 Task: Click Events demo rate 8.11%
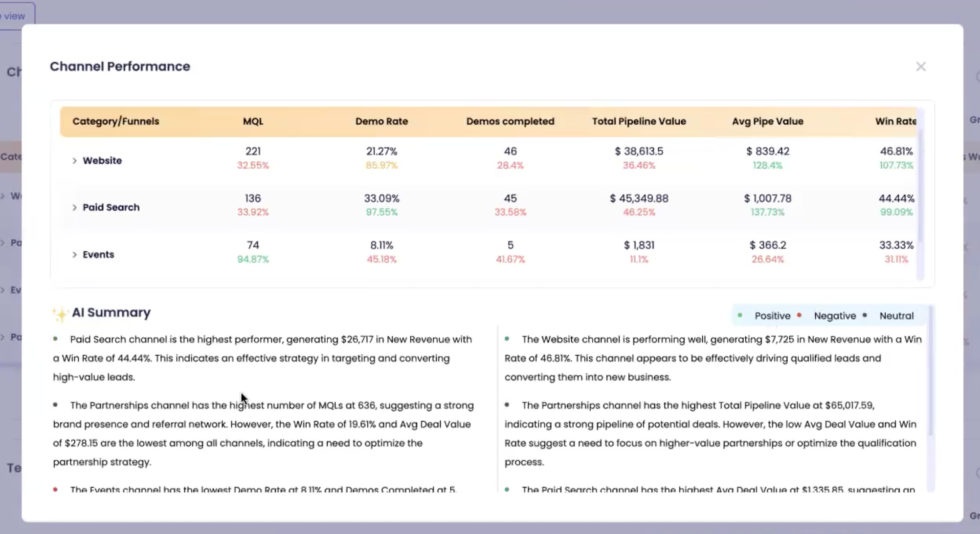[381, 245]
